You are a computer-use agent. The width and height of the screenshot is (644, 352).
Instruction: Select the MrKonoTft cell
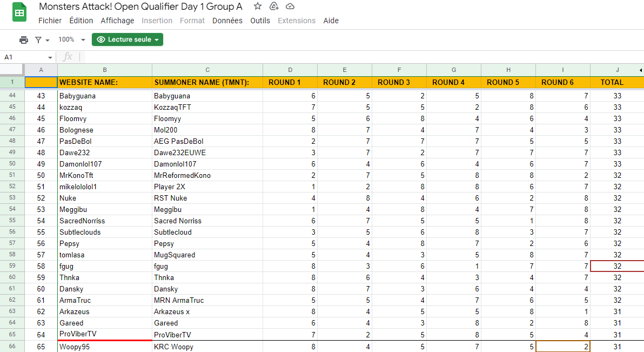105,175
